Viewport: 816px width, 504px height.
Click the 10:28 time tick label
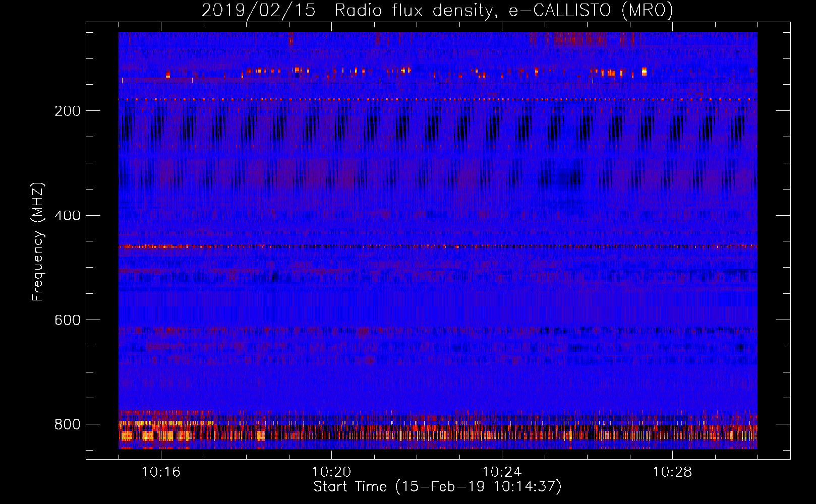click(672, 472)
